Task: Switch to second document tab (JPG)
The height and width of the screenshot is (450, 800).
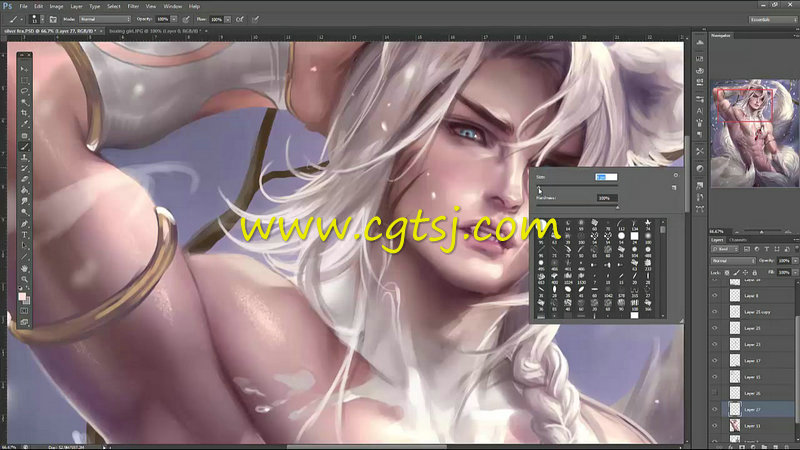Action: (x=156, y=31)
